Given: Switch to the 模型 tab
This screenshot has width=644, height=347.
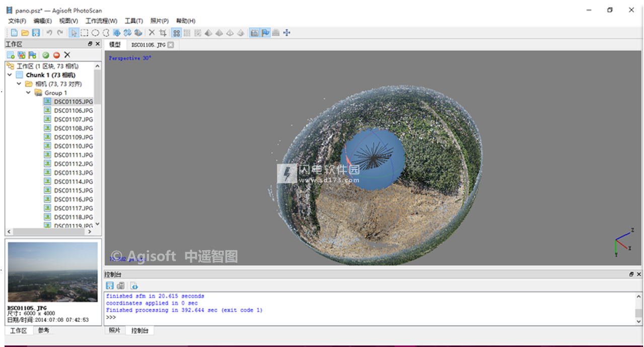Looking at the screenshot, I should point(115,45).
